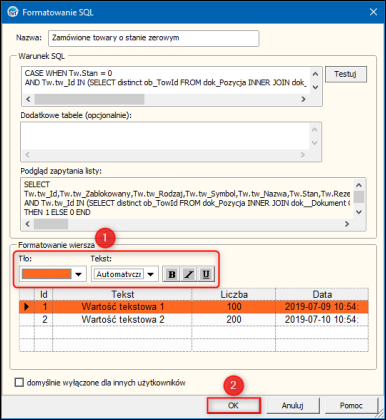This screenshot has width=386, height=420.
Task: Toggle bold text formatting
Action: click(x=172, y=274)
